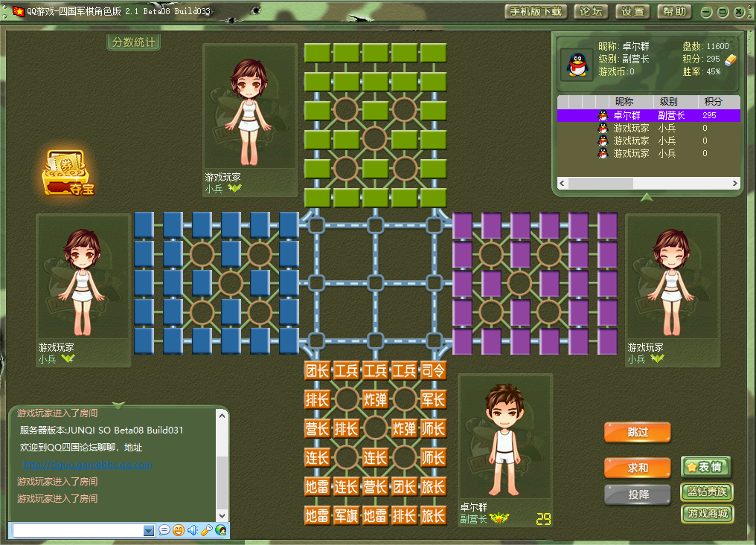Viewport: 756px width, 545px height.
Task: Open the chat input dropdown arrow
Action: [149, 531]
